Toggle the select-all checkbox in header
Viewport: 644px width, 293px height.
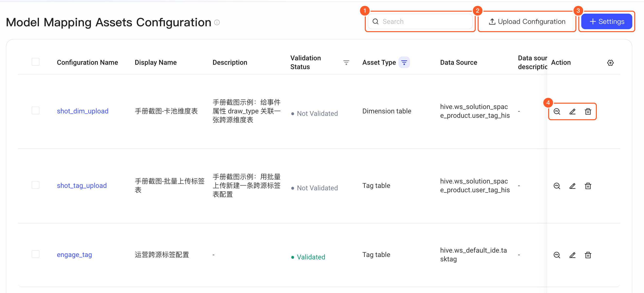(36, 62)
